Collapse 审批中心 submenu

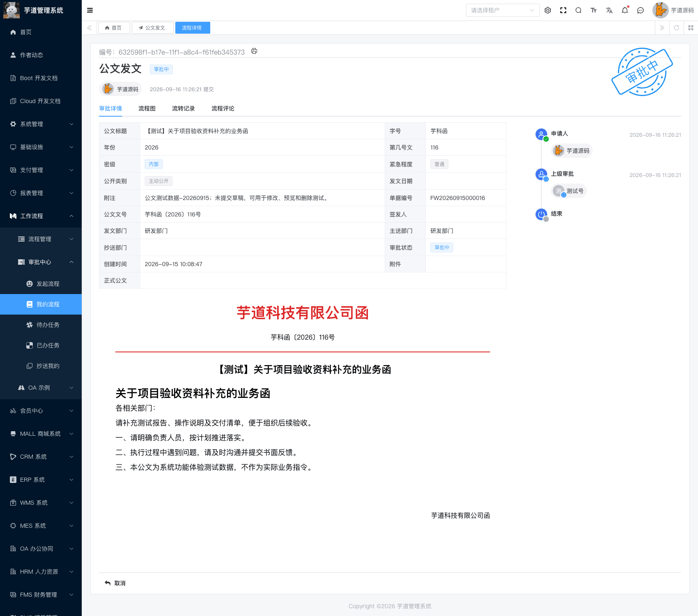41,262
